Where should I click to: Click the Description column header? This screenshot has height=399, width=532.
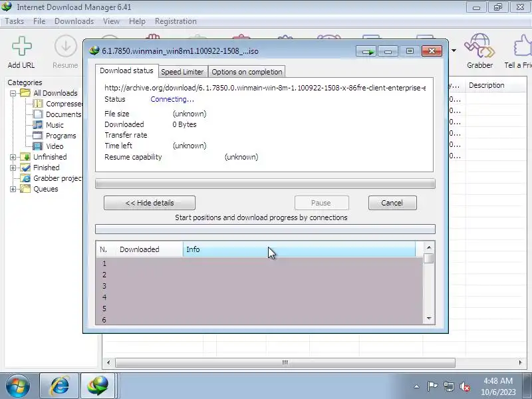pos(496,85)
